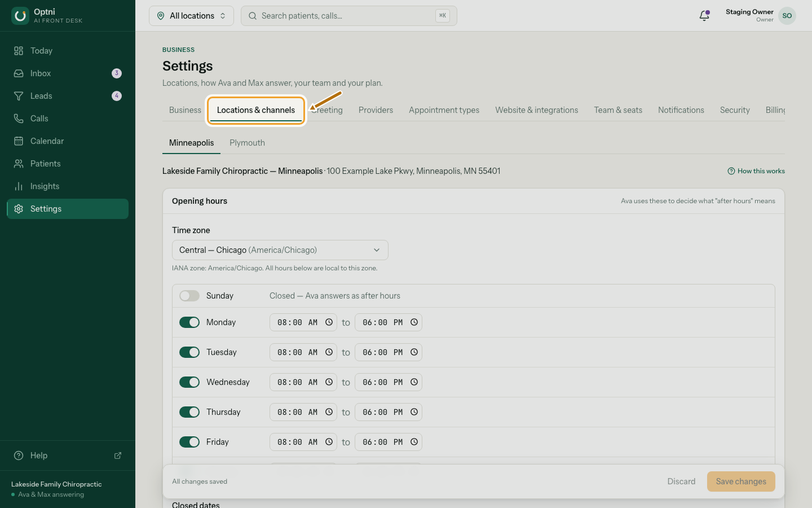Edit Thursday closing time field

point(389,412)
